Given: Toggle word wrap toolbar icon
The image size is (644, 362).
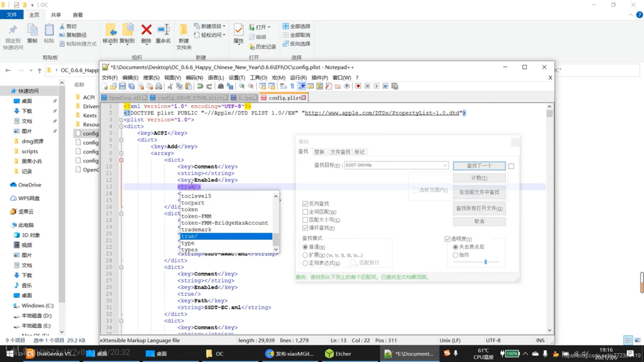Looking at the screenshot, I should pos(283,86).
